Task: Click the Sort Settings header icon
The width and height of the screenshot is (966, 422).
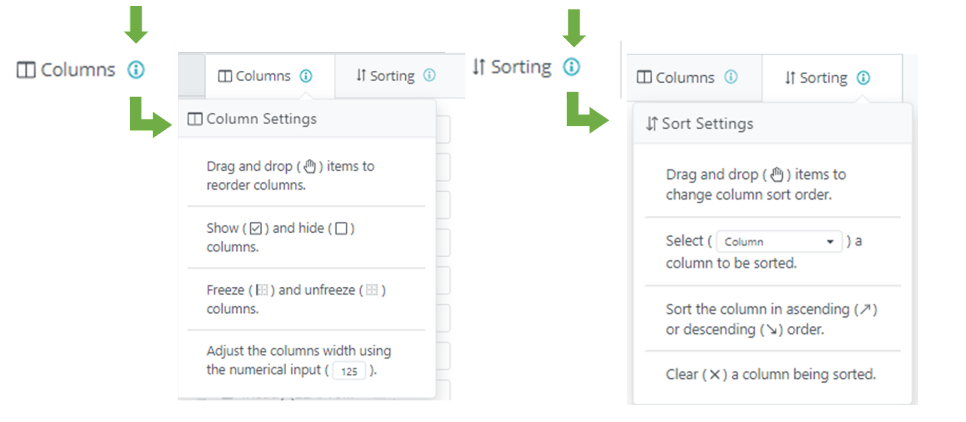Action: tap(652, 124)
